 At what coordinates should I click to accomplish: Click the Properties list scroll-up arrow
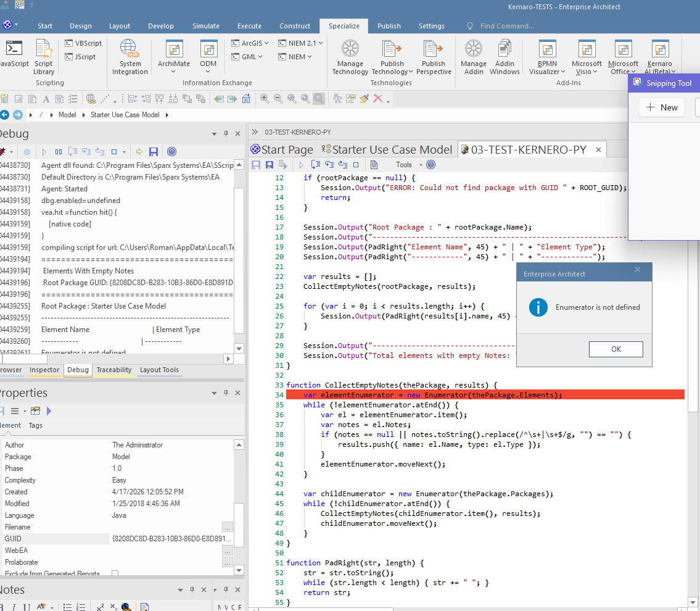[239, 445]
